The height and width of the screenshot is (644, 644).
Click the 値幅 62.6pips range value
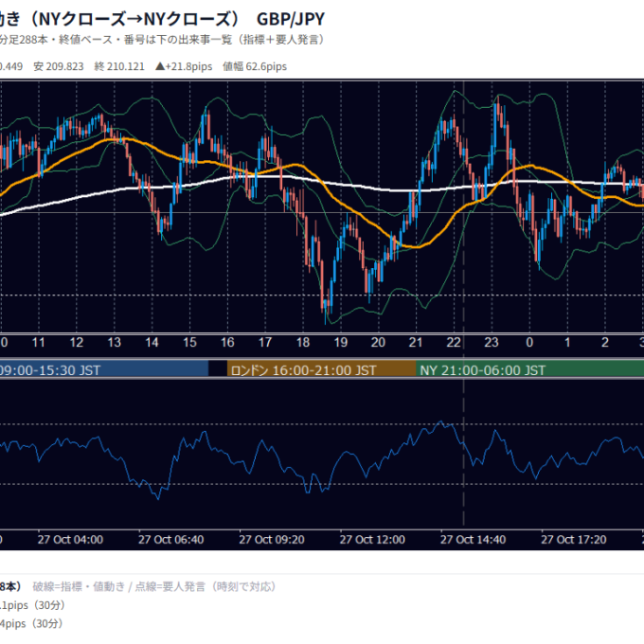click(255, 66)
